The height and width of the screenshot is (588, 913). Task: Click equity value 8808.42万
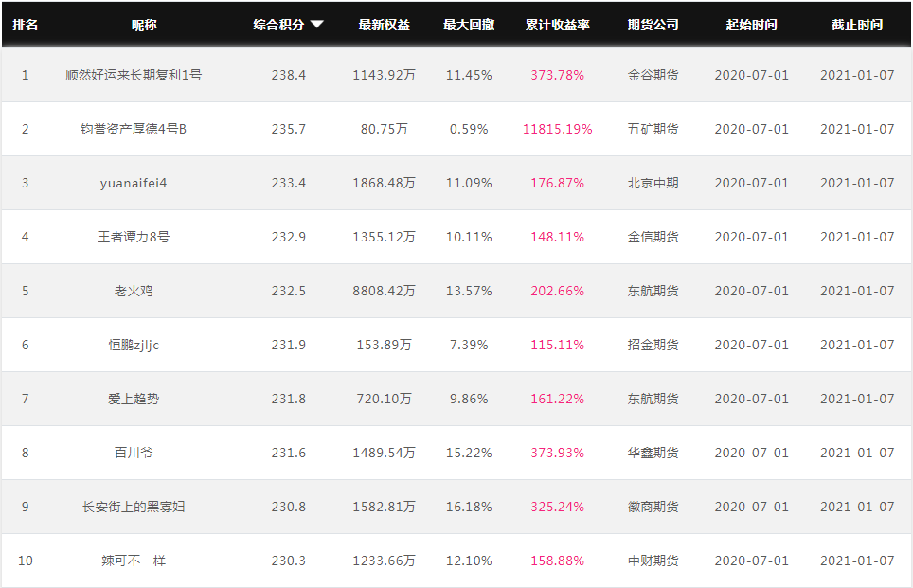click(384, 291)
